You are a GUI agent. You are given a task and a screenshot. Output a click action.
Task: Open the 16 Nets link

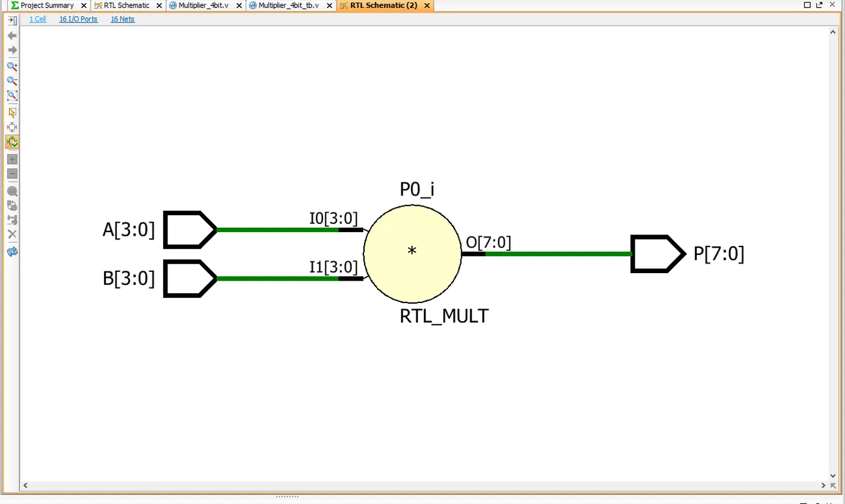(122, 19)
